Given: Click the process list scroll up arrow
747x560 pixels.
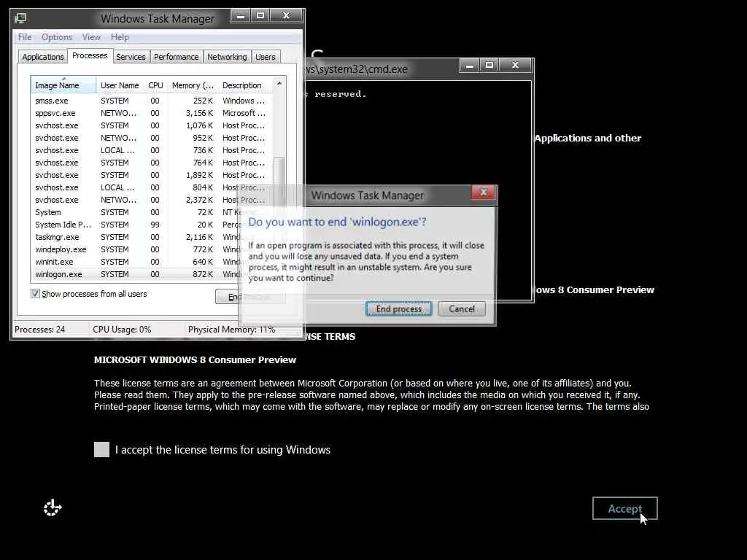Looking at the screenshot, I should click(x=279, y=83).
